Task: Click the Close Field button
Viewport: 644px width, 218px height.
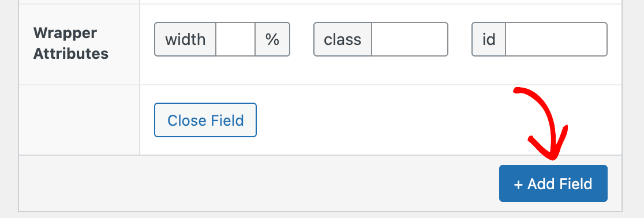Action: (x=205, y=120)
